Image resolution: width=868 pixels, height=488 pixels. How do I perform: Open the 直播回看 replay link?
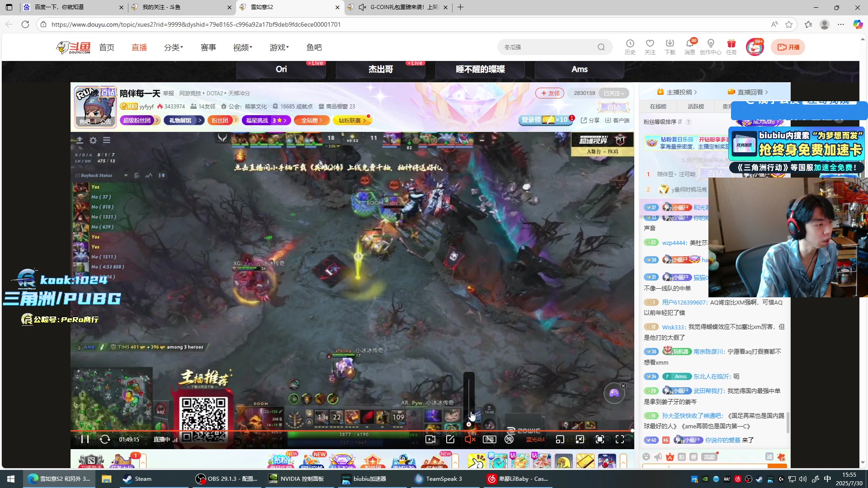click(x=748, y=92)
